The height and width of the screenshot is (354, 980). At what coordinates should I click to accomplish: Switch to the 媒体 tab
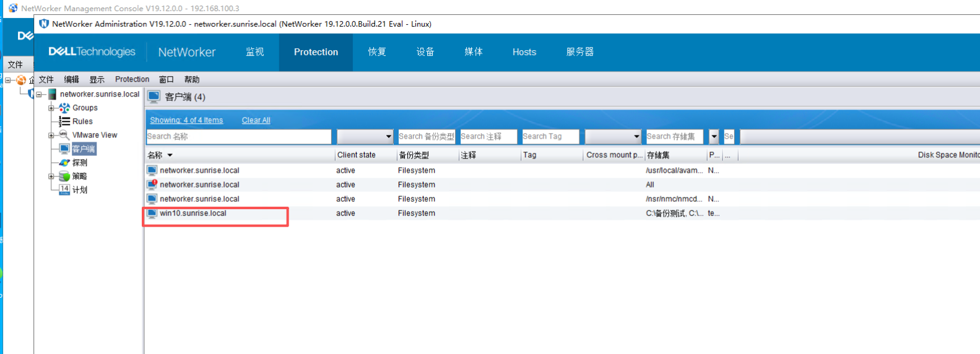tap(474, 52)
